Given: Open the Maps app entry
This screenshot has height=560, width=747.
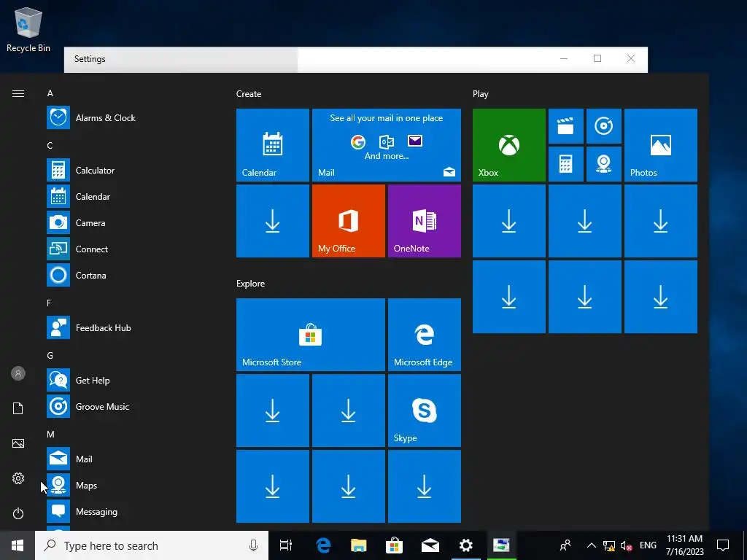Looking at the screenshot, I should click(128, 485).
